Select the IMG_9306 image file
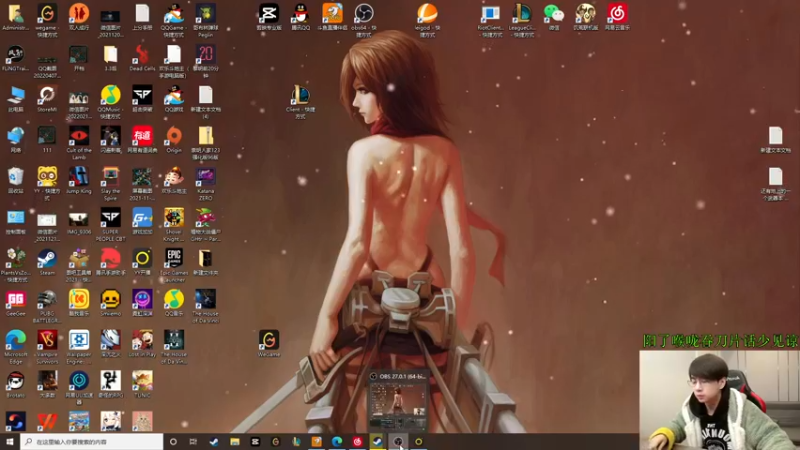The image size is (800, 450). tap(79, 221)
